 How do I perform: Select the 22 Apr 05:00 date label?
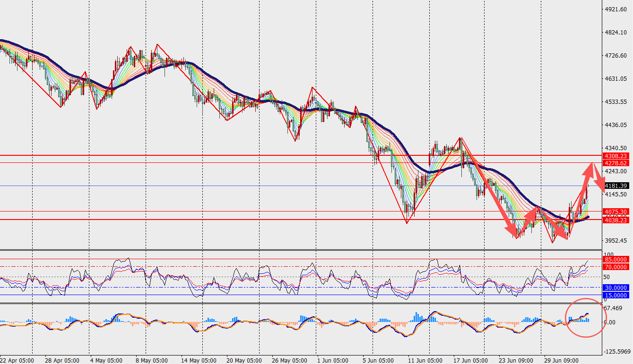pyautogui.click(x=17, y=360)
